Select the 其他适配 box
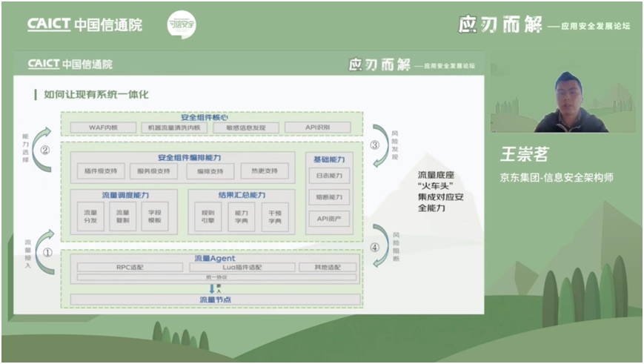Image resolution: width=644 pixels, height=364 pixels. (328, 268)
